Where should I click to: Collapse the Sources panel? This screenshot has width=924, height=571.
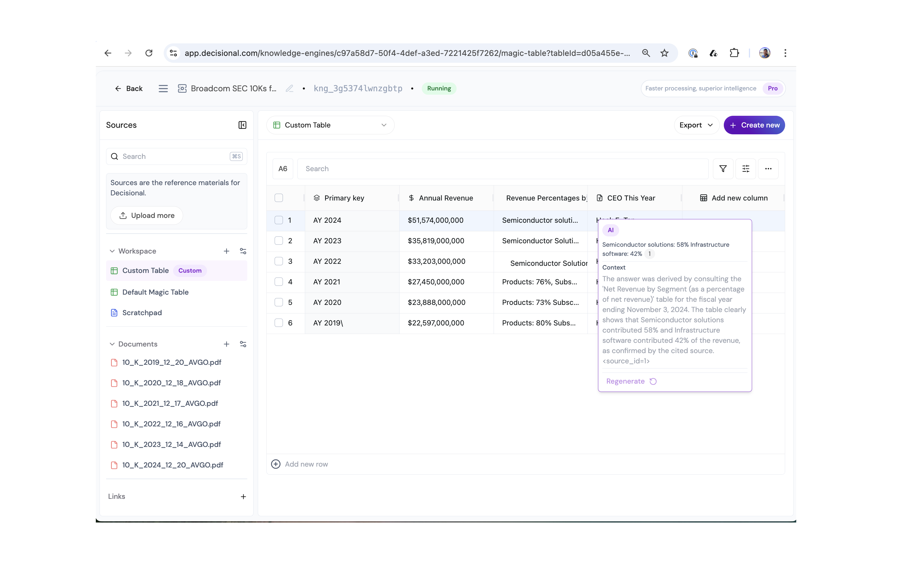click(x=242, y=125)
